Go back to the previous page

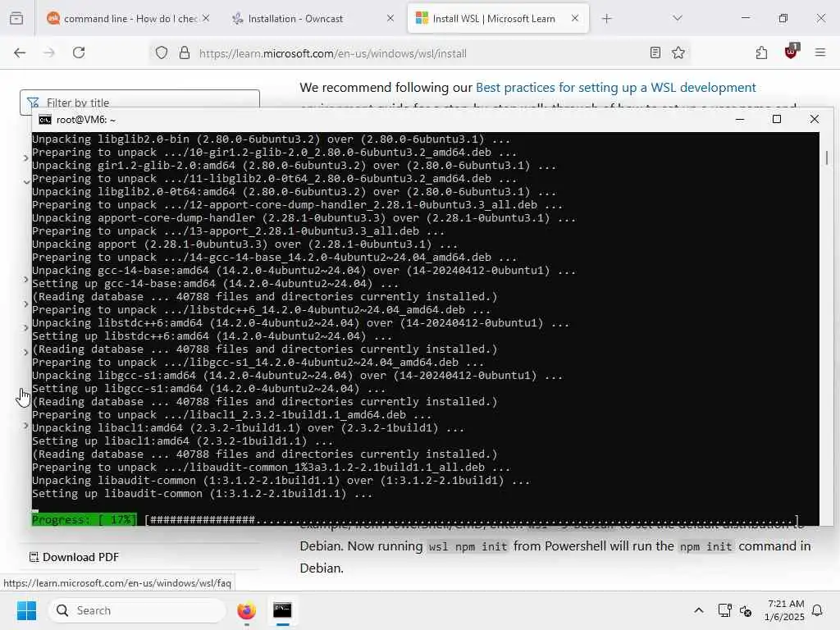20,52
